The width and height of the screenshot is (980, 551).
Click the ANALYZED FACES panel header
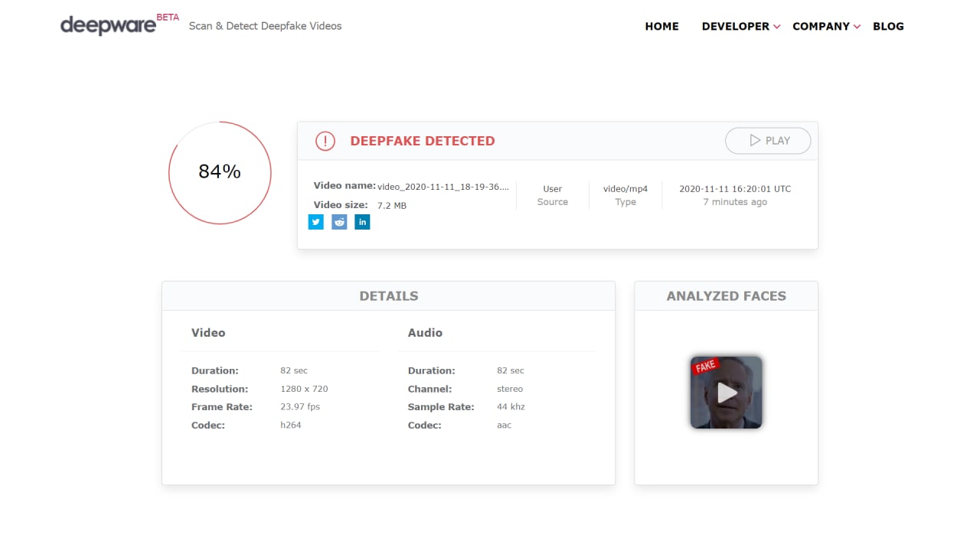(726, 296)
